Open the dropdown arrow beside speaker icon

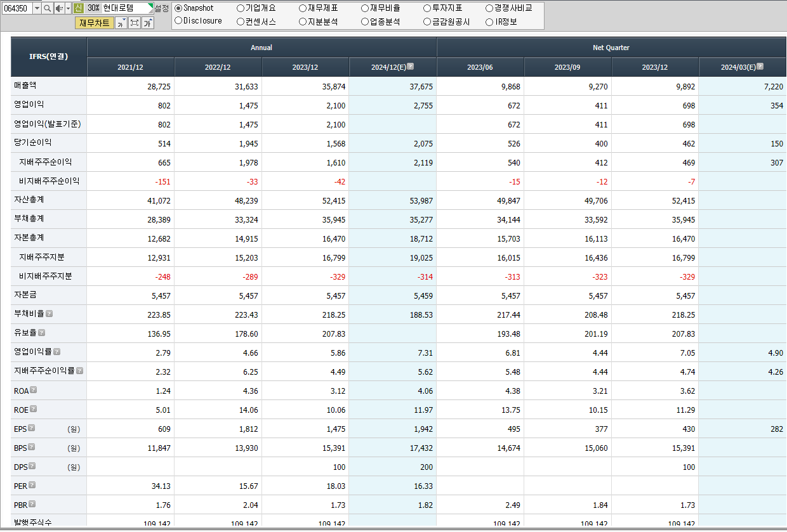[68, 8]
